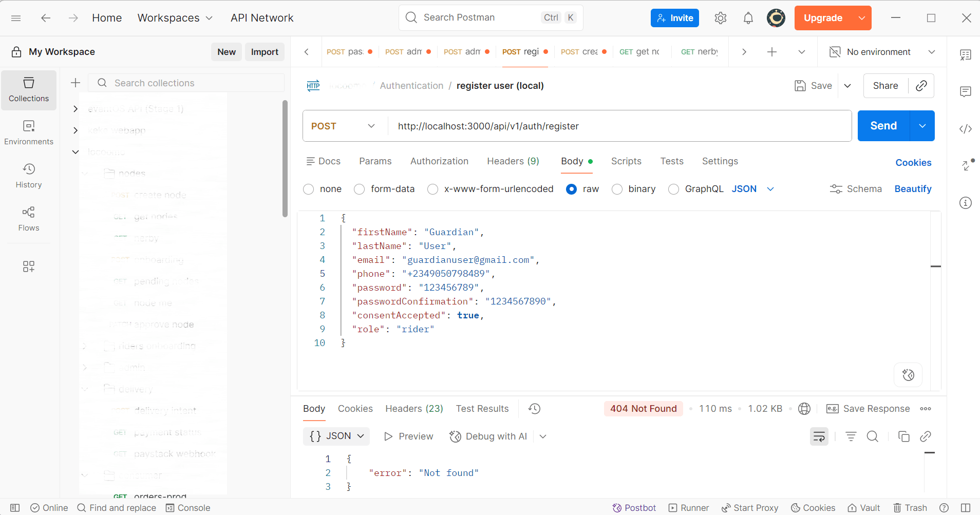This screenshot has width=980, height=515.
Task: Search within the response body
Action: [873, 436]
